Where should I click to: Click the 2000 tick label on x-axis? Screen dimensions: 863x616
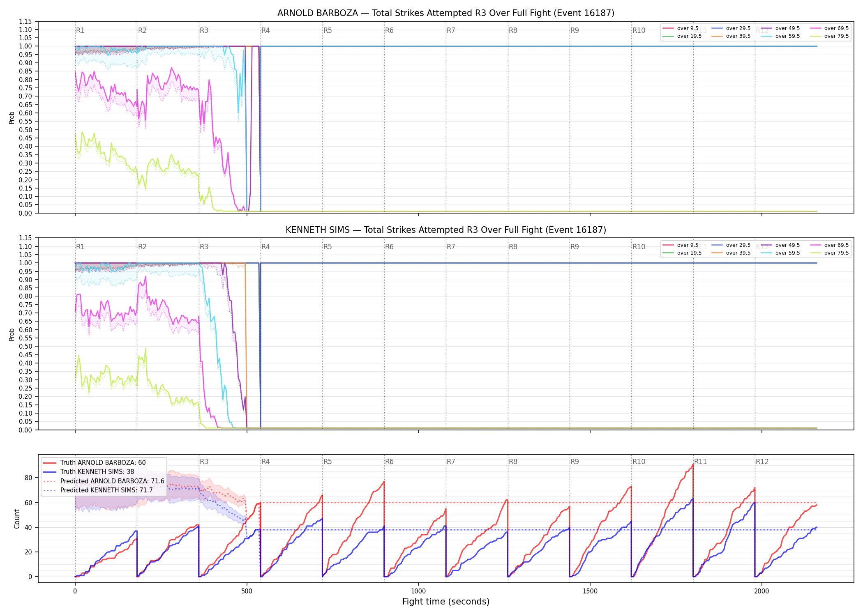(761, 591)
